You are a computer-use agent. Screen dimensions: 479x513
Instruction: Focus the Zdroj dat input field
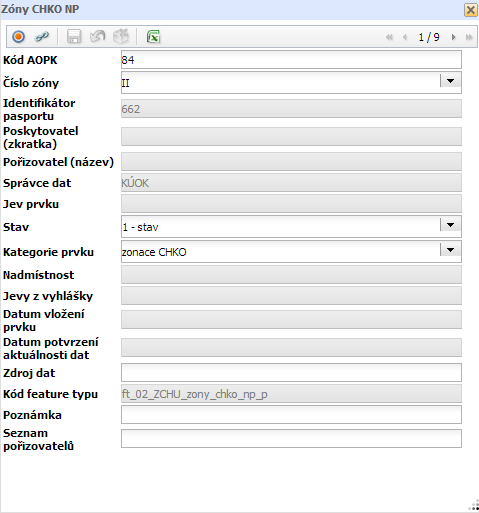[x=291, y=372]
